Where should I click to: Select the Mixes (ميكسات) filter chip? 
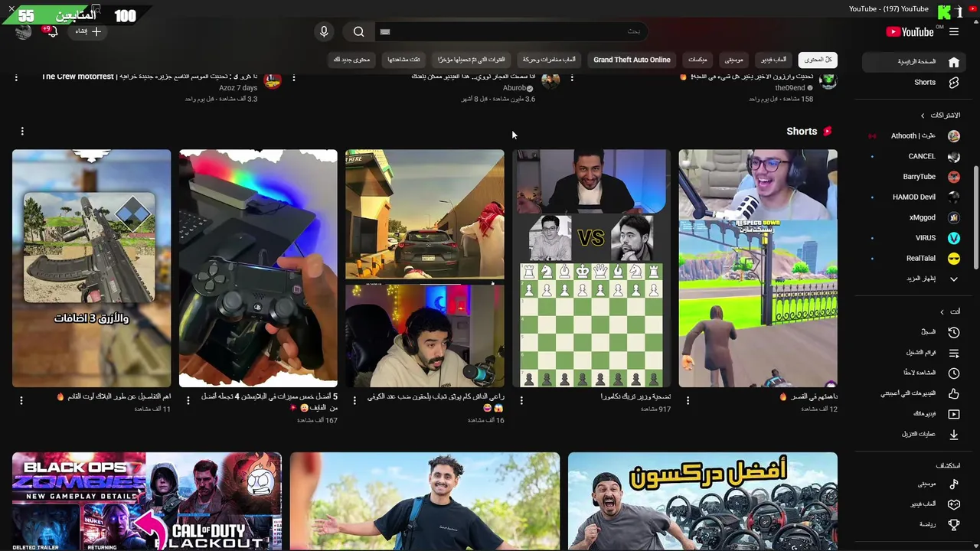pyautogui.click(x=697, y=60)
